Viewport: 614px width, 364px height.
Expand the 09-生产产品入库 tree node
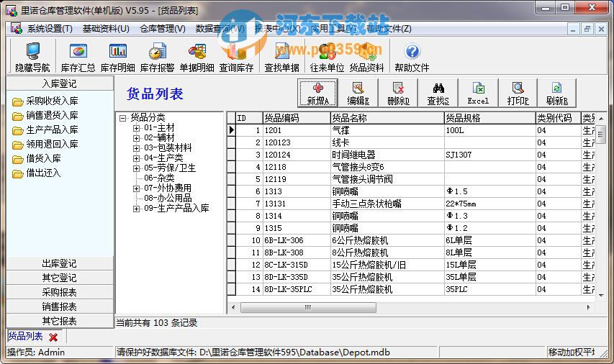click(x=136, y=209)
